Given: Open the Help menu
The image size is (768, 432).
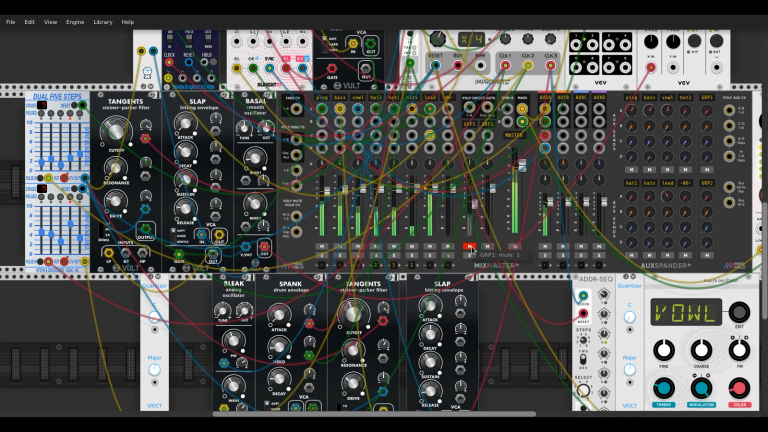Looking at the screenshot, I should click(128, 22).
